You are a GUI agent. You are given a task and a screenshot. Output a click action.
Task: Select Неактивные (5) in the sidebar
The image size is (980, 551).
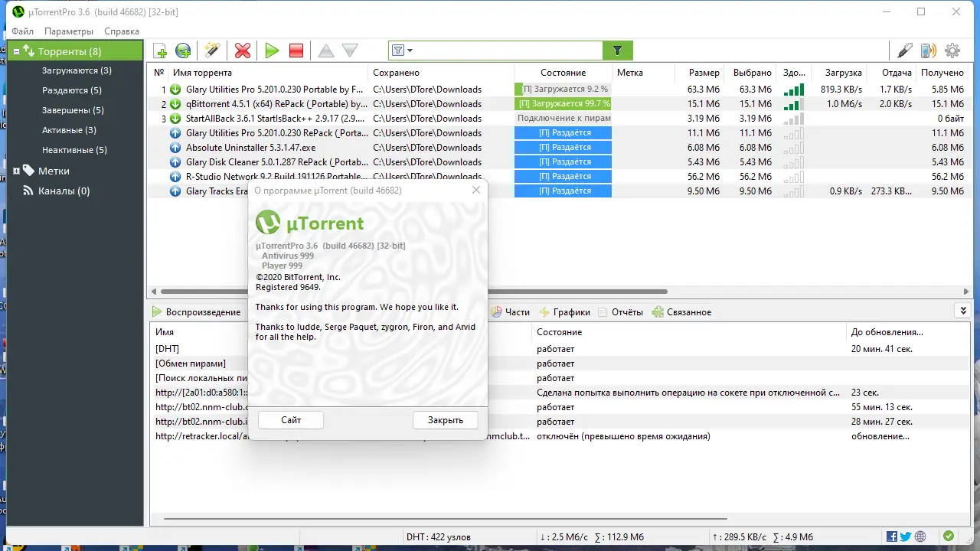pos(74,150)
